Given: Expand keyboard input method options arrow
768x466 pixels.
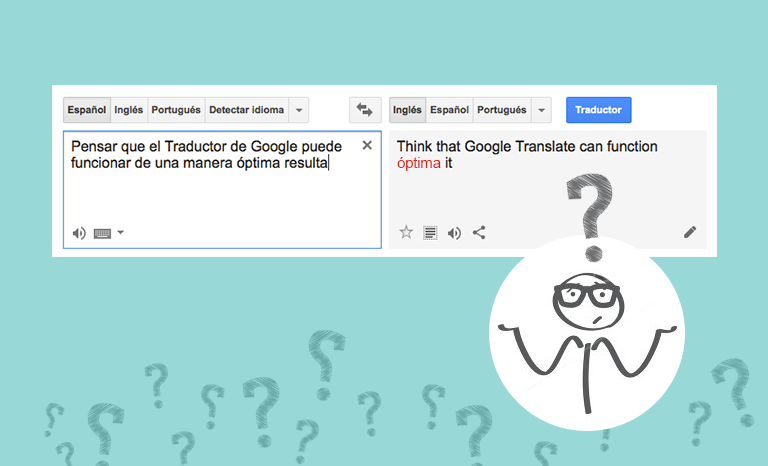Looking at the screenshot, I should [x=120, y=232].
